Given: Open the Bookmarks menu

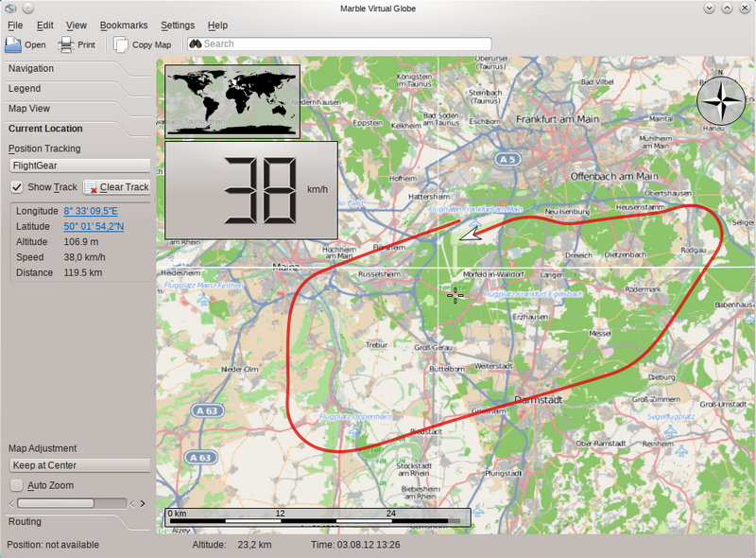Looking at the screenshot, I should pos(124,26).
